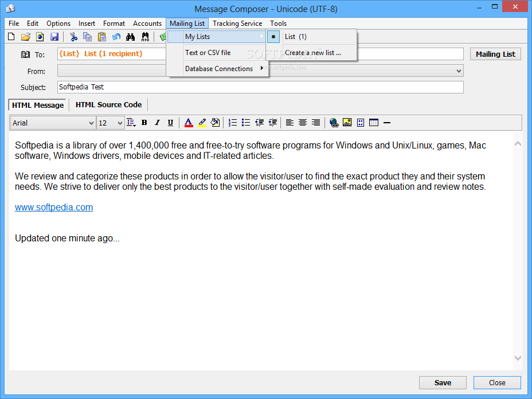Open the Tracking Service menu
Image resolution: width=532 pixels, height=399 pixels.
(x=237, y=24)
